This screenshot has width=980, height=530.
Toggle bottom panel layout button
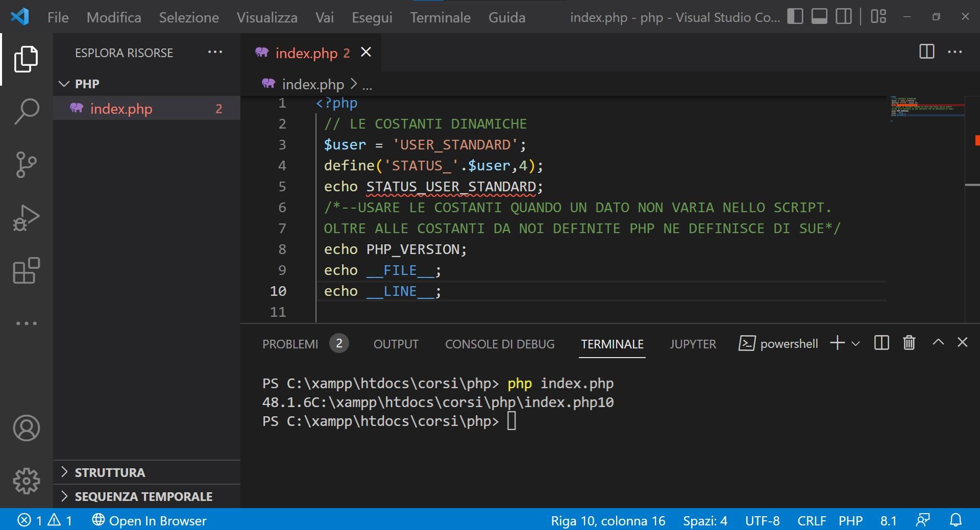(x=819, y=16)
